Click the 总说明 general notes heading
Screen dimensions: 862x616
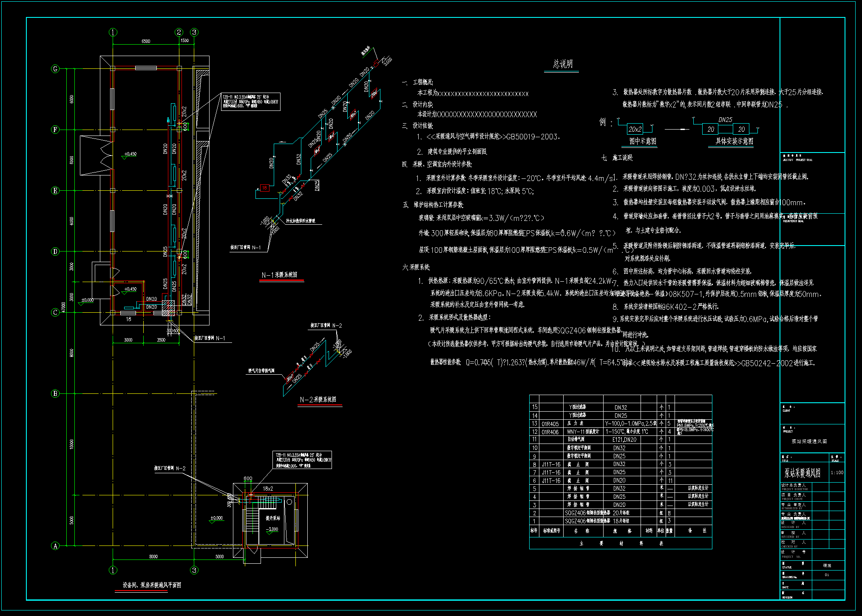coord(563,64)
